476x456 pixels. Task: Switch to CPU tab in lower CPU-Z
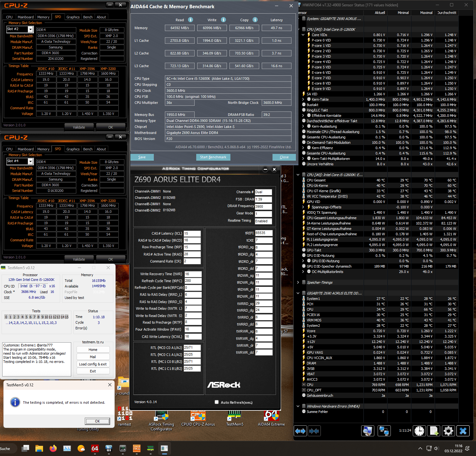pos(9,149)
